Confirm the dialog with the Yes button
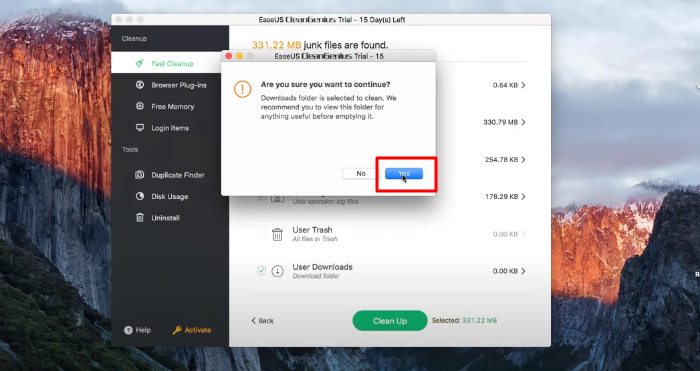The height and width of the screenshot is (371, 700). point(404,174)
